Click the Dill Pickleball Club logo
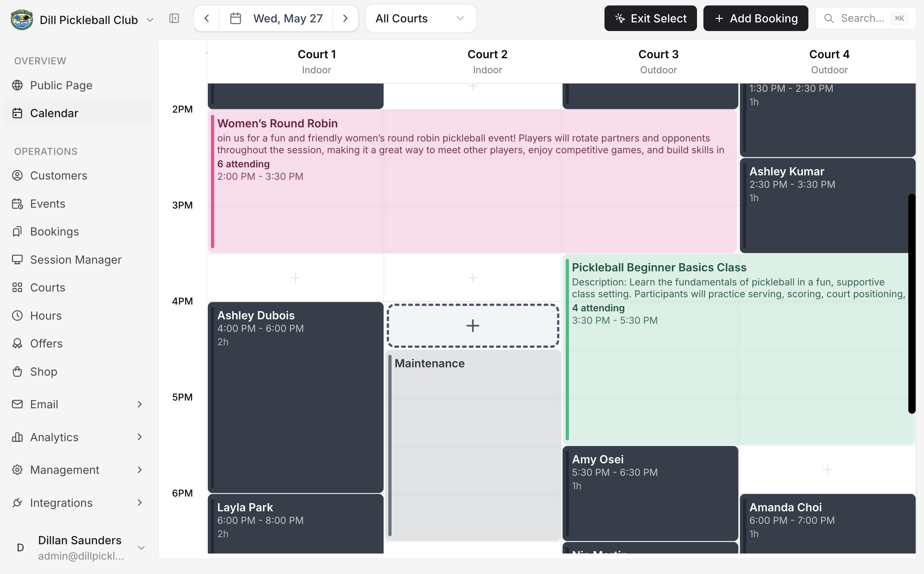 22,20
